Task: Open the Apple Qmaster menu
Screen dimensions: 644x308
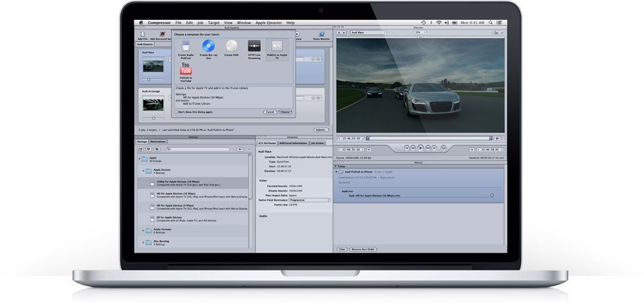Action: (269, 22)
